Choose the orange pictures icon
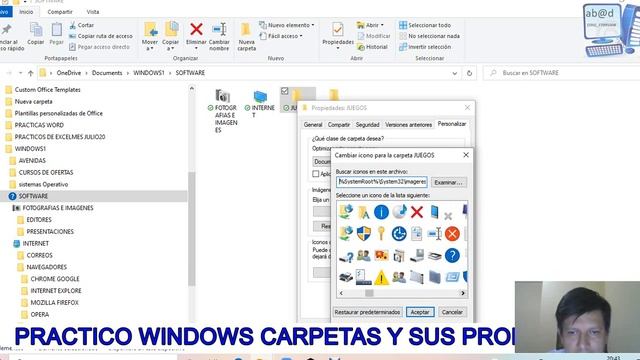This screenshot has width=640, height=360. click(x=381, y=256)
